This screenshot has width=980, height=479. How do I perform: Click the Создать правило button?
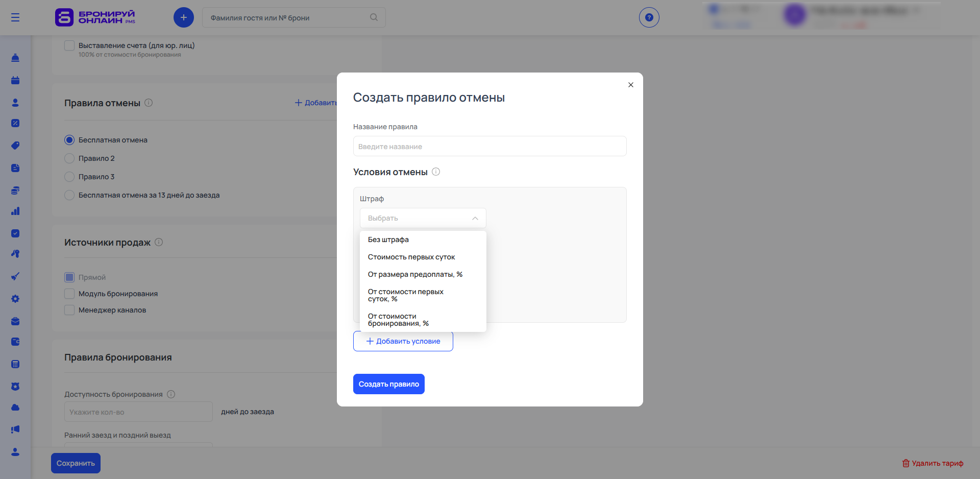[389, 384]
